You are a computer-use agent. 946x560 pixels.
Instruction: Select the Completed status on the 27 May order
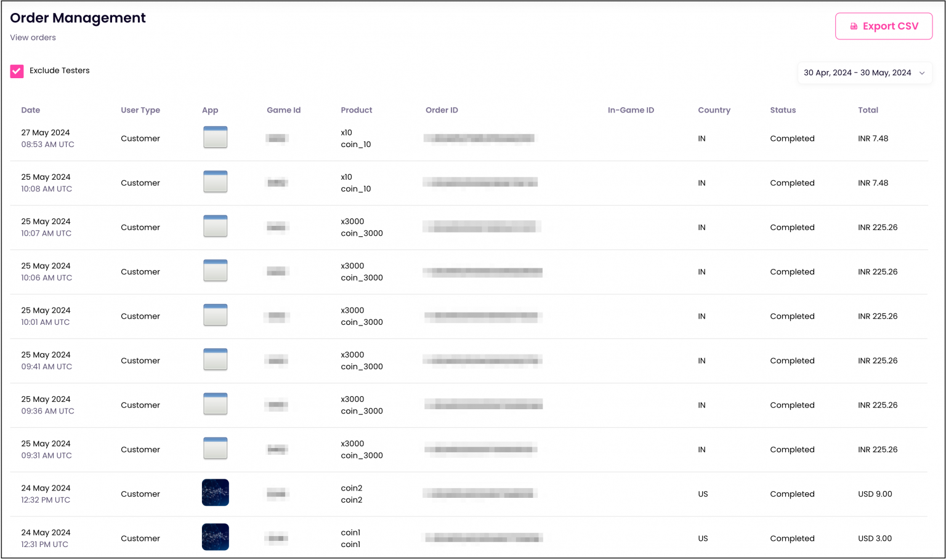click(792, 138)
